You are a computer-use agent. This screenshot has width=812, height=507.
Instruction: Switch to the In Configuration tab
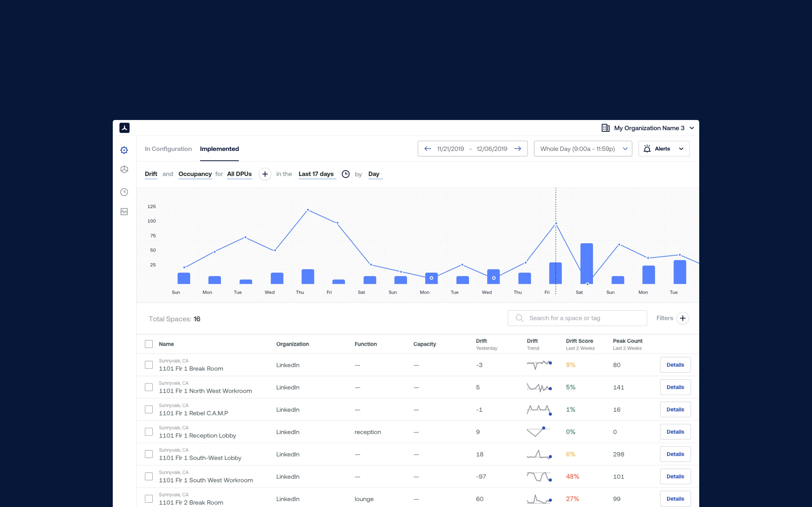[168, 149]
